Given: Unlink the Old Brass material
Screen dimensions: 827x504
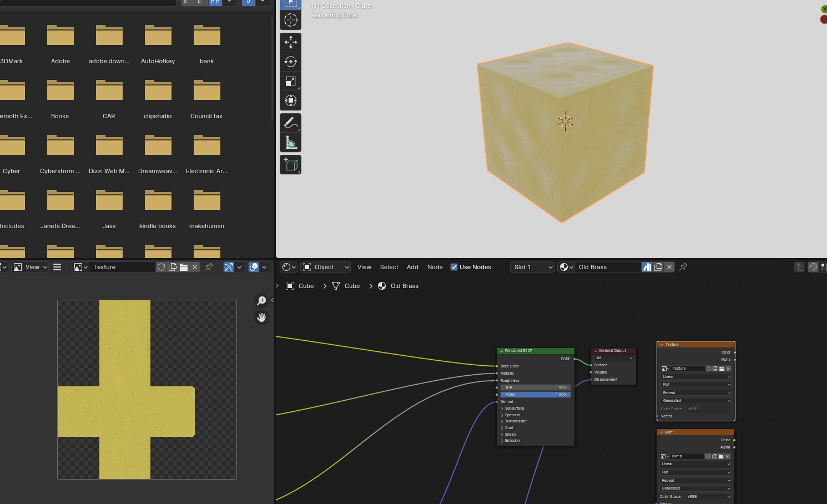Looking at the screenshot, I should click(x=669, y=267).
